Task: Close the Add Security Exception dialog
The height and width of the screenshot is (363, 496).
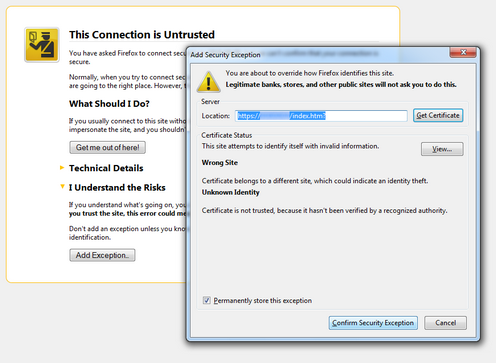Action: [463, 52]
